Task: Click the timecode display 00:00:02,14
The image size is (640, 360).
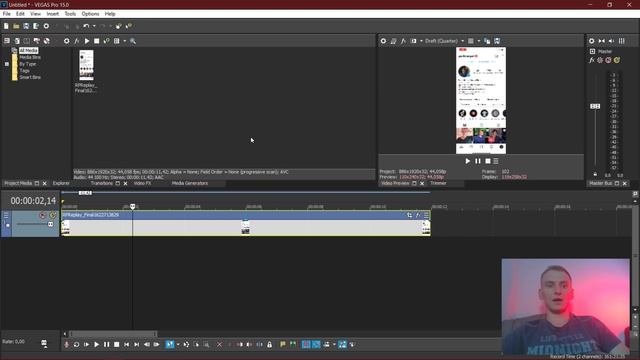Action: pos(33,201)
